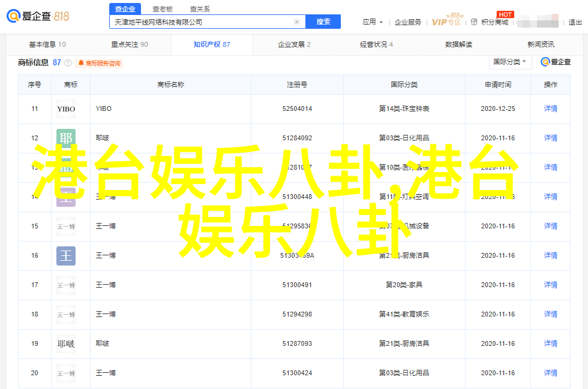The height and width of the screenshot is (389, 588).
Task: Open the trademark image in row 17
Action: tap(66, 285)
